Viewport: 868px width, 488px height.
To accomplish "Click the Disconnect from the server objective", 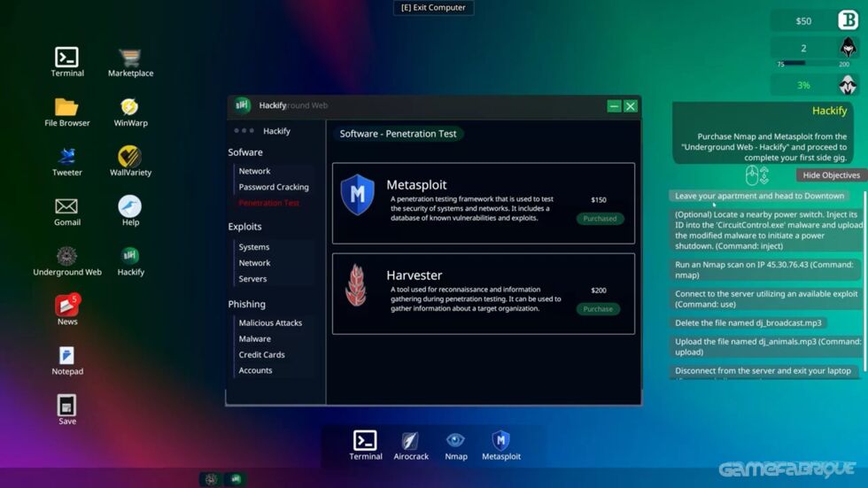I will pos(763,371).
